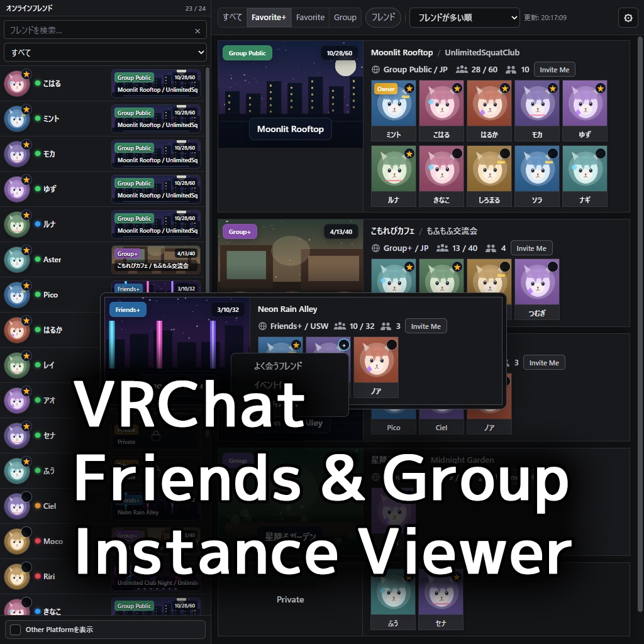
Task: Focus the フレンドを検索 search field
Action: click(x=105, y=30)
